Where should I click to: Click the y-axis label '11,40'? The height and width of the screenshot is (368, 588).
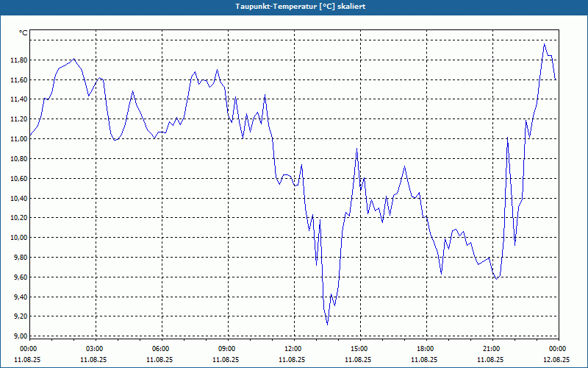point(19,99)
